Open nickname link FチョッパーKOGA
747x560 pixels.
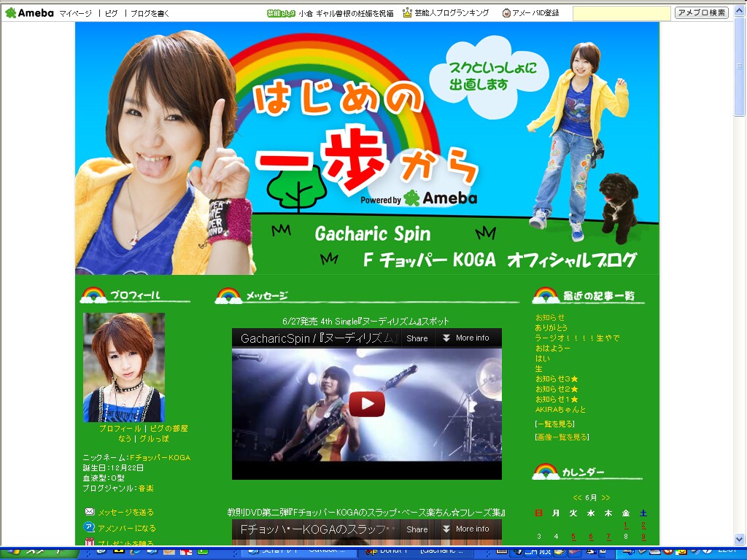point(160,457)
